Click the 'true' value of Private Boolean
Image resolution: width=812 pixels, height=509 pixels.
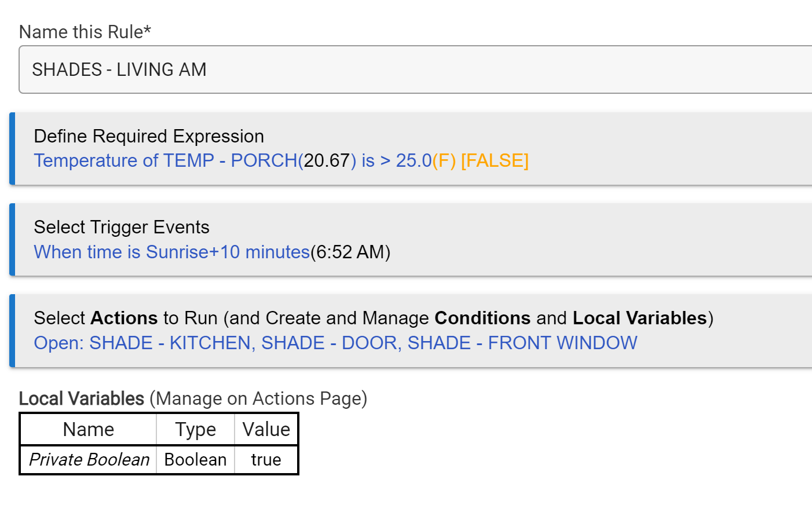[x=266, y=460]
